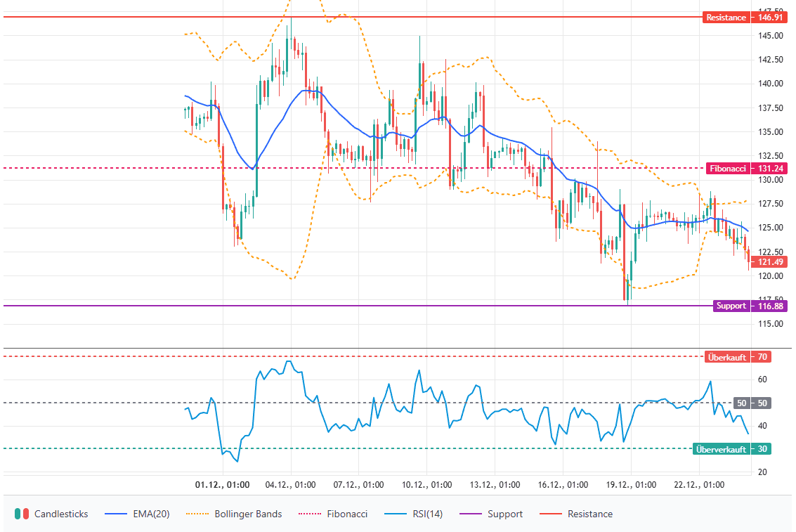Click the 10.12., 01:00 date marker
Screen dimensions: 796x532
(426, 485)
